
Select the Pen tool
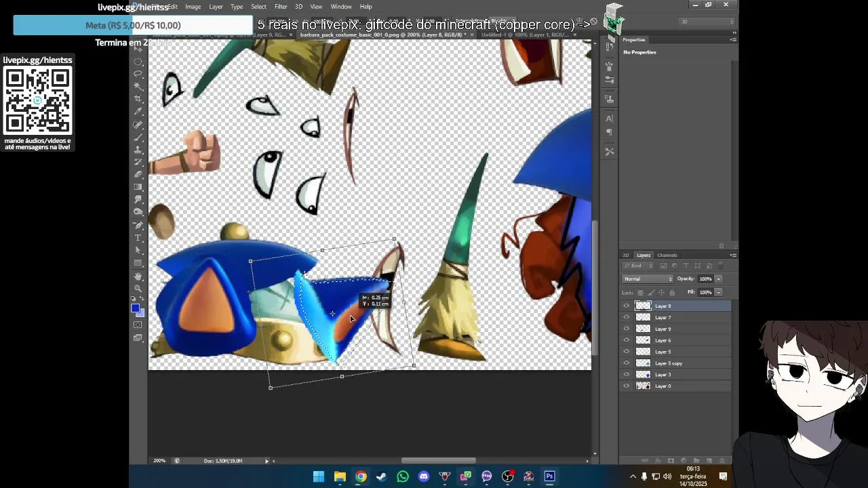(138, 225)
